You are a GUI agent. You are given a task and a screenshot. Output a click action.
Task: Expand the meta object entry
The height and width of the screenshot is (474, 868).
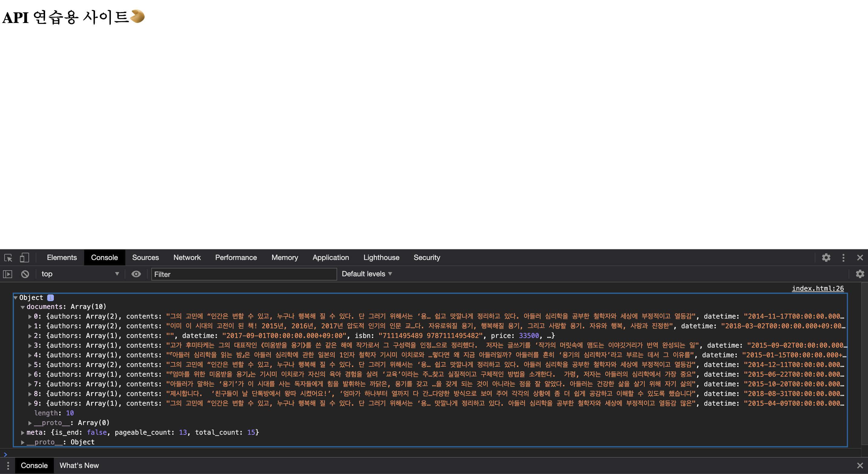pos(23,433)
